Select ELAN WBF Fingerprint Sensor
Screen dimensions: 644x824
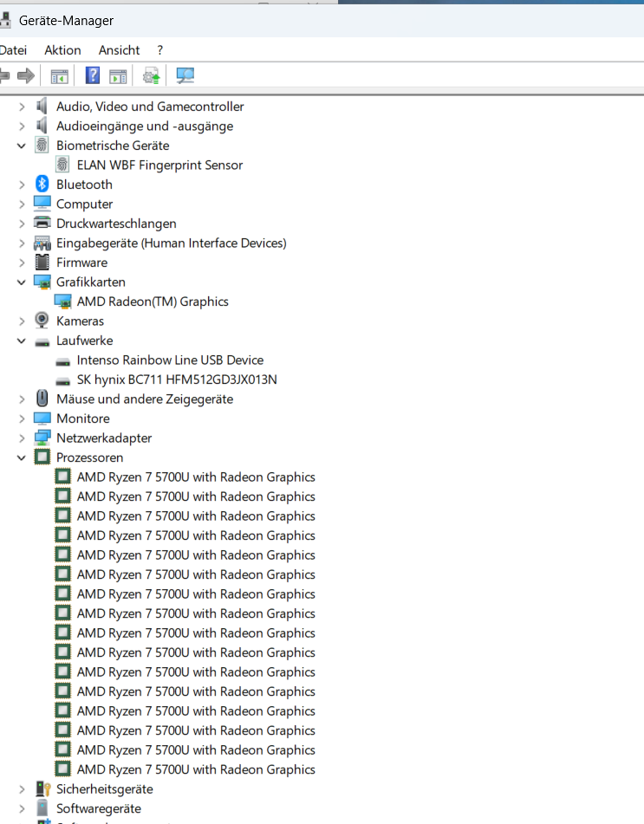click(x=159, y=165)
